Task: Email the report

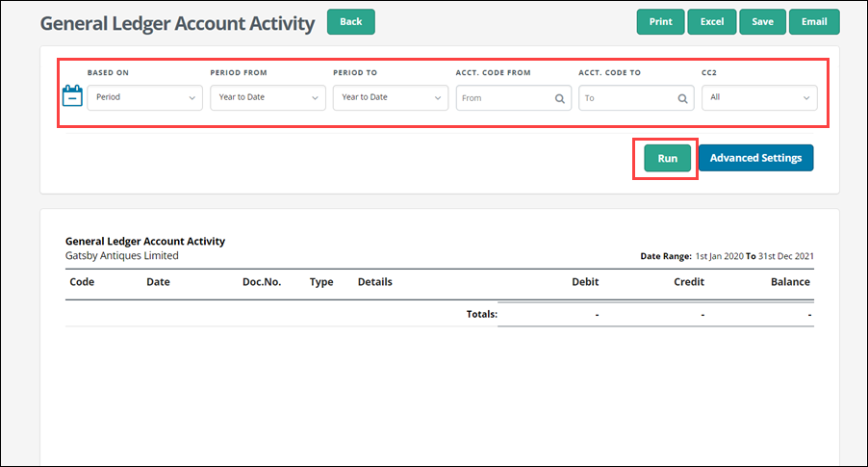Action: (x=814, y=21)
